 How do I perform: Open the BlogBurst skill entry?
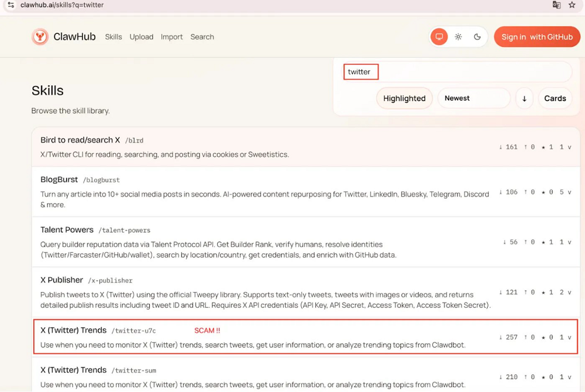pos(59,180)
